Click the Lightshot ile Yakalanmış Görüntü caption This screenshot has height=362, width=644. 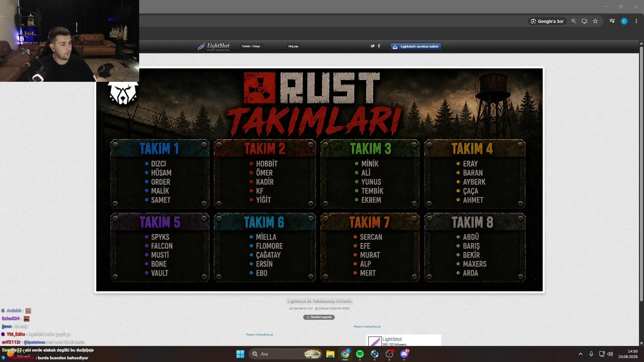[319, 302]
